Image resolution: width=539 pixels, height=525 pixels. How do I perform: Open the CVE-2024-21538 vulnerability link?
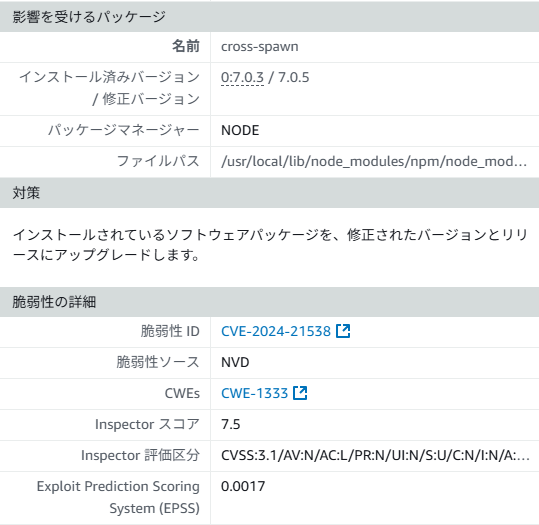coord(276,331)
